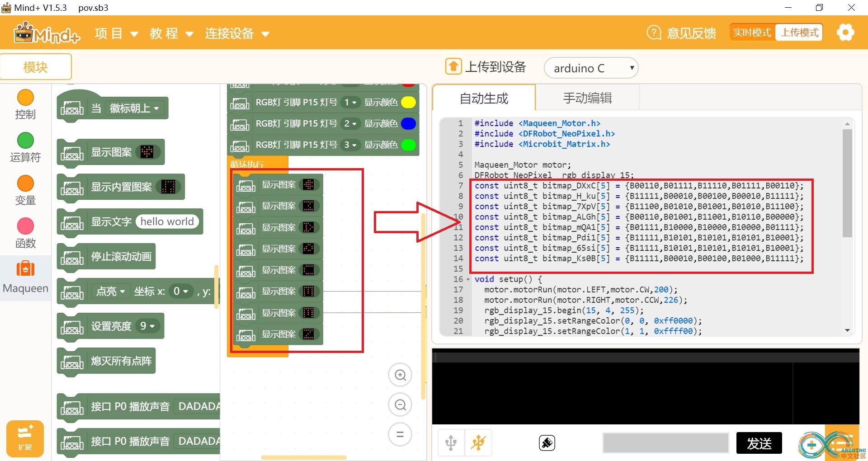Click pattern icon of last loop 显示图案 block
Screen dimensions: 868x461
(x=308, y=334)
